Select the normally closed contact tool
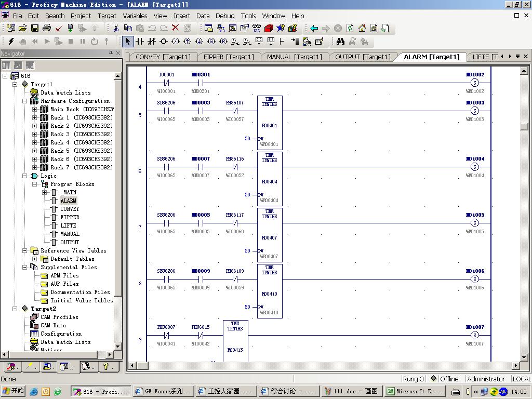Viewport: 532px width, 399px height. (x=152, y=42)
